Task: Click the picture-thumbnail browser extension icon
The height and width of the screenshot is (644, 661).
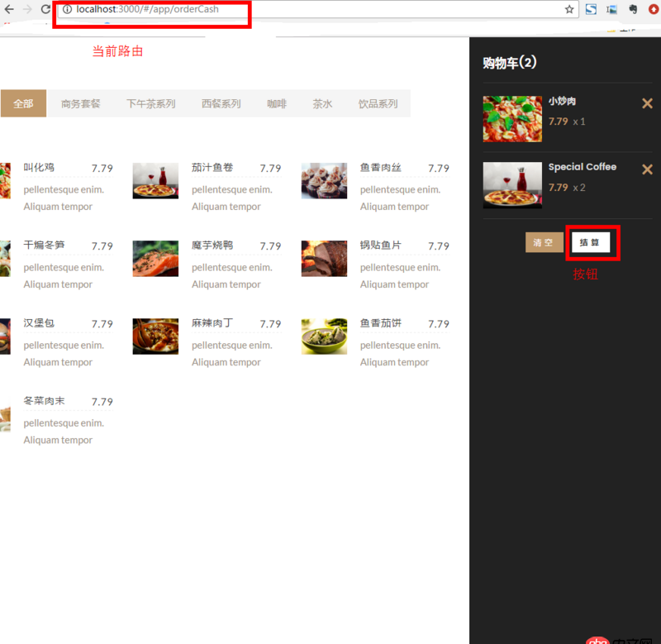Action: coord(611,9)
